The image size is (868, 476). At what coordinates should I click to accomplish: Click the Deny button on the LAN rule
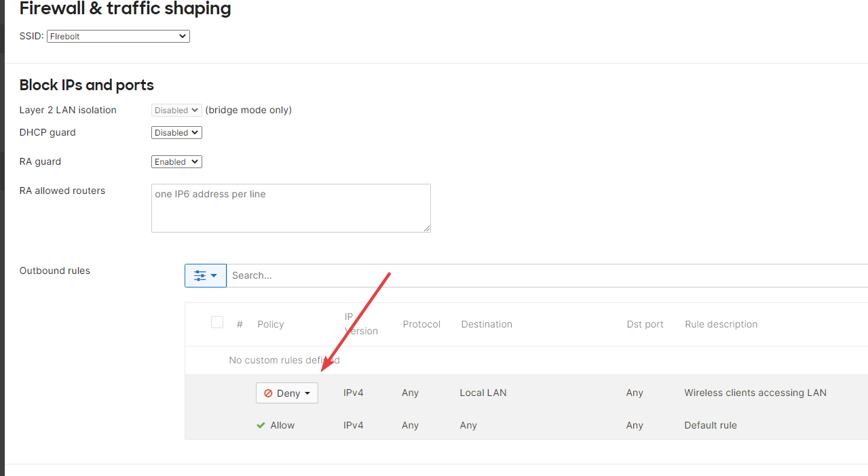[286, 393]
